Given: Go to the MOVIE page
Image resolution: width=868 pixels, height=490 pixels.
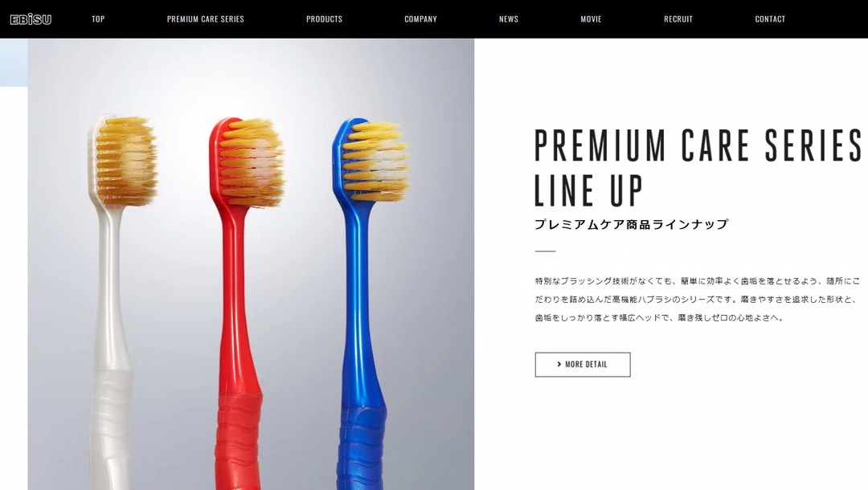Looking at the screenshot, I should point(591,18).
